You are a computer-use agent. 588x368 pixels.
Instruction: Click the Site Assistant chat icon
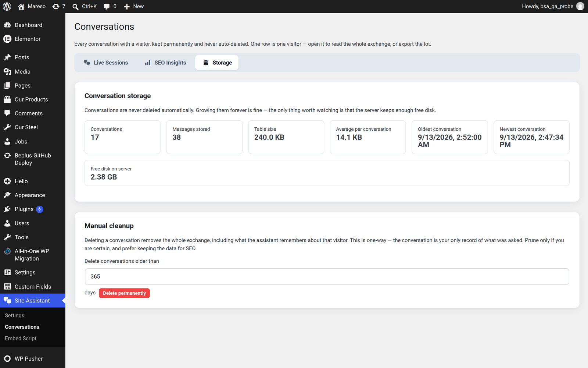7,301
